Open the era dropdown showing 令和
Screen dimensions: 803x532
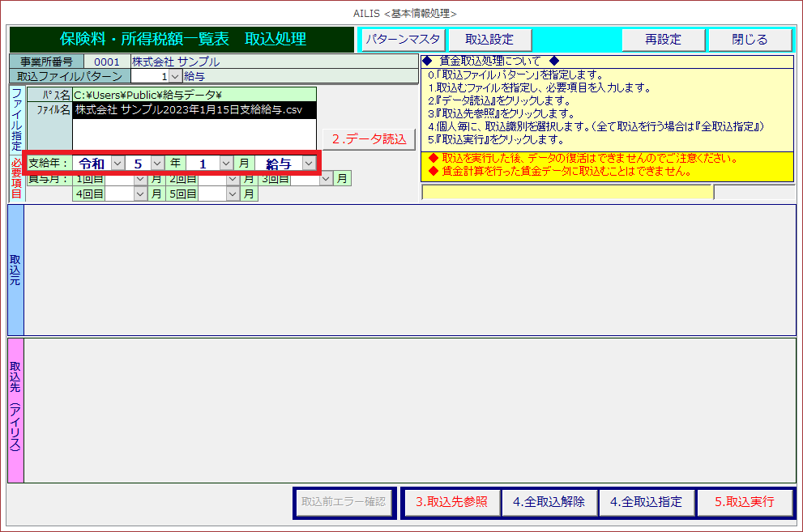coord(117,164)
